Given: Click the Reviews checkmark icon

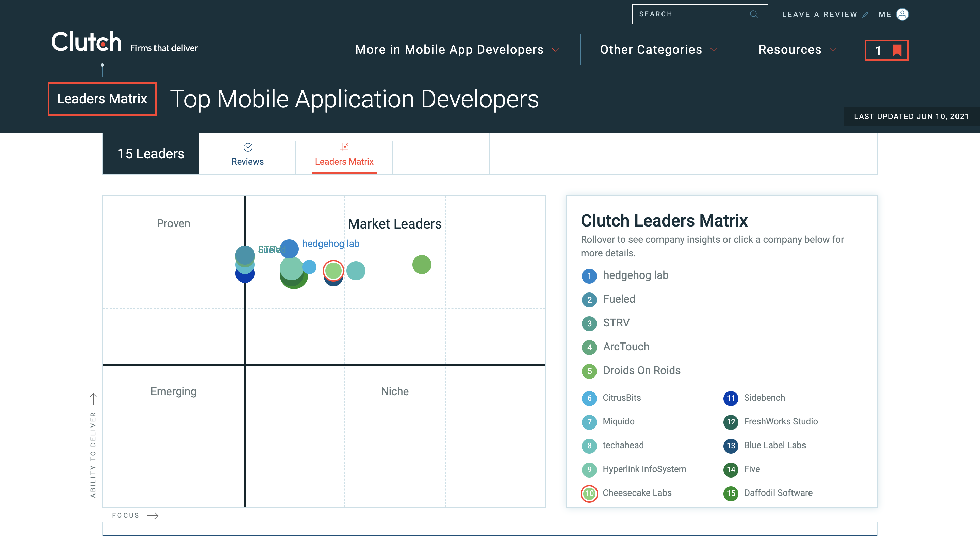Looking at the screenshot, I should pos(248,147).
